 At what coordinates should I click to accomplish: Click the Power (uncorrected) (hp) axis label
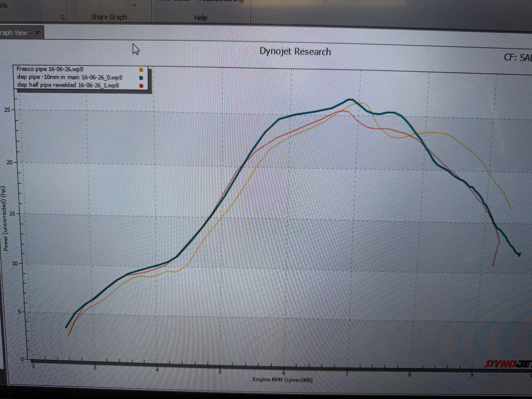(x=6, y=218)
